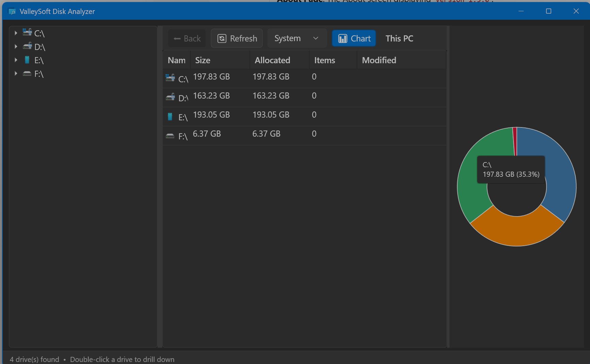The height and width of the screenshot is (364, 590).
Task: Sort by the Name column header
Action: 177,60
